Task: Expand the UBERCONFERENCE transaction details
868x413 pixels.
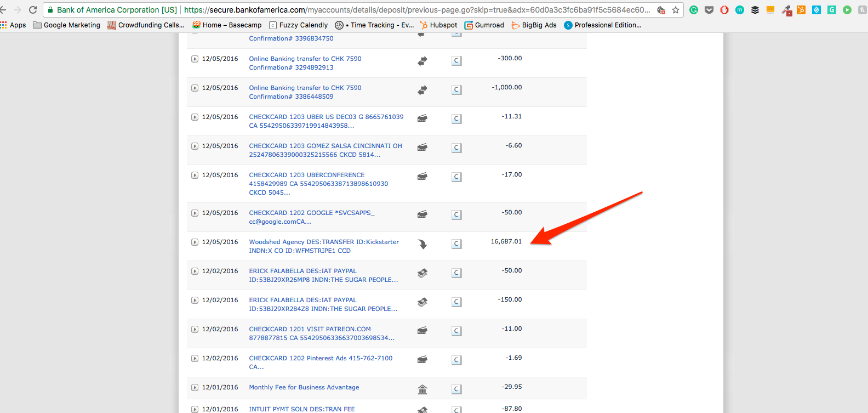Action: coord(195,175)
